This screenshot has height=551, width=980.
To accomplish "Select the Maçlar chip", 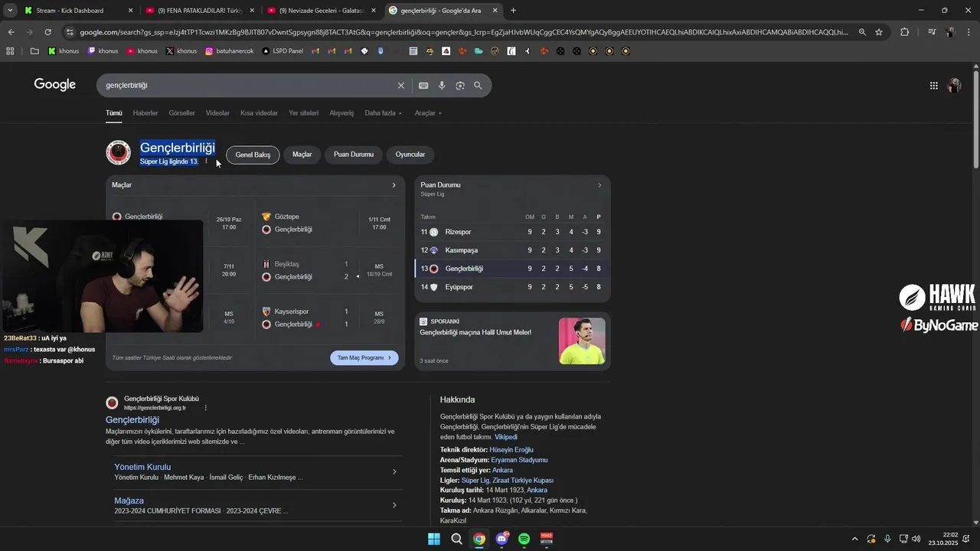I will (x=302, y=155).
